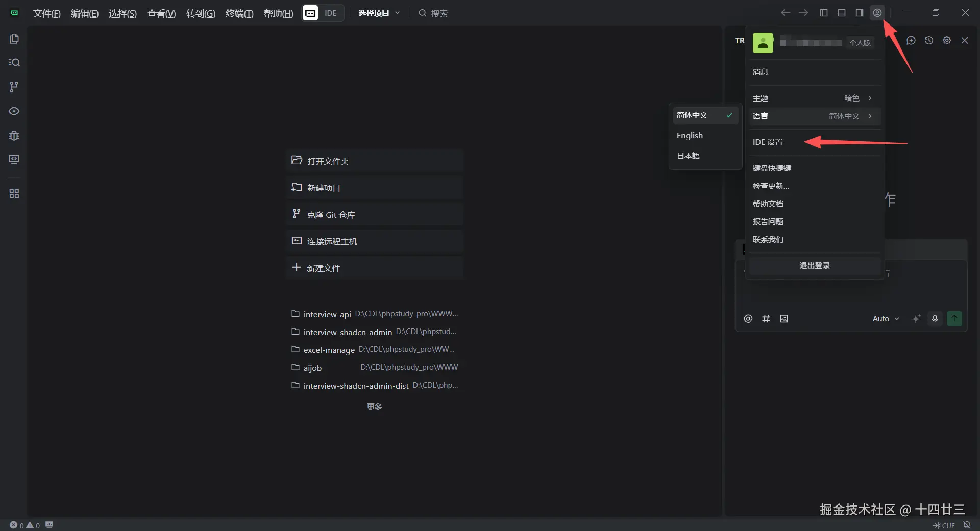The image size is (980, 531).
Task: Navigate forward with the right arrow
Action: (x=803, y=13)
